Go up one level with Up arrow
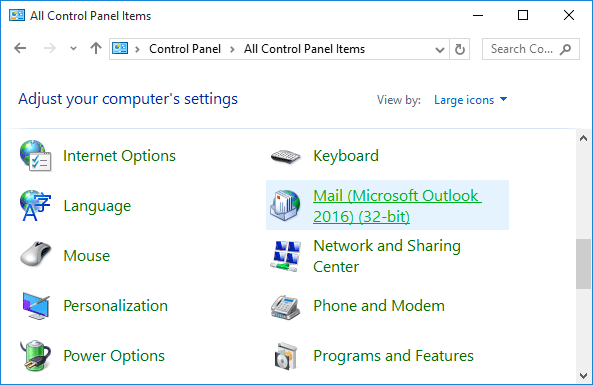Viewport: 593px width, 385px height. [x=96, y=48]
